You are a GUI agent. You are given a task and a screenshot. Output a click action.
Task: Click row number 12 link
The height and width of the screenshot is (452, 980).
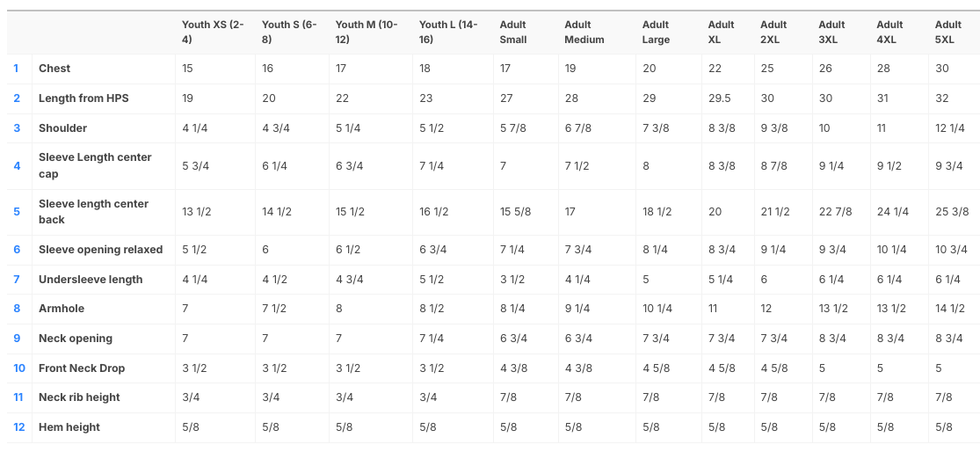click(18, 427)
